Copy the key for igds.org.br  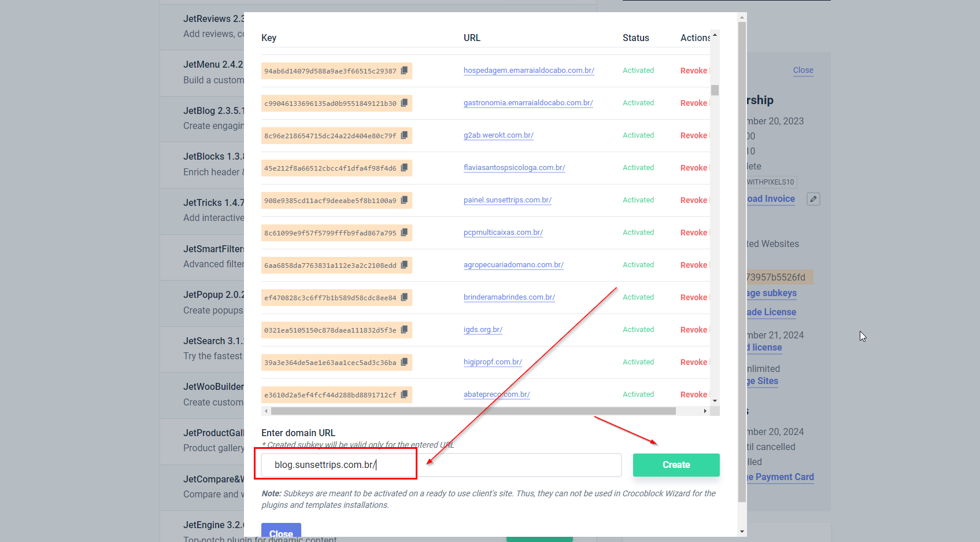click(404, 330)
